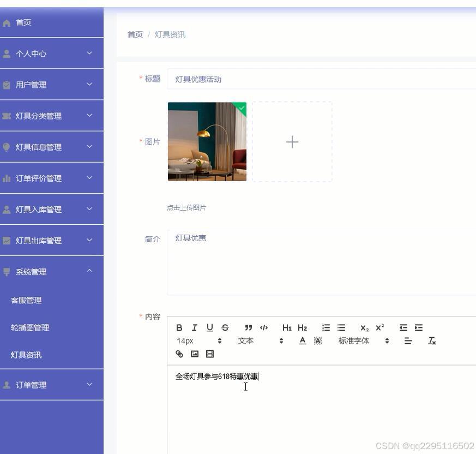This screenshot has width=476, height=454.
Task: Go to 首页 in the sidebar
Action: (52, 22)
